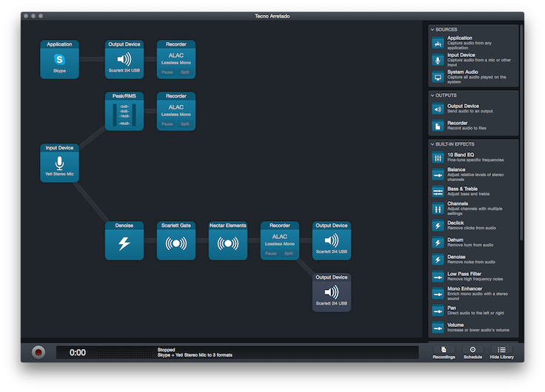Screen dimensions: 545x392
Task: Click Pause on the recorder after Peak/RMS
Action: 167,124
